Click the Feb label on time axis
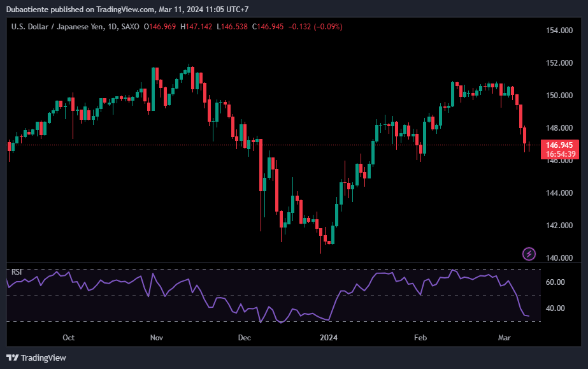 420,338
